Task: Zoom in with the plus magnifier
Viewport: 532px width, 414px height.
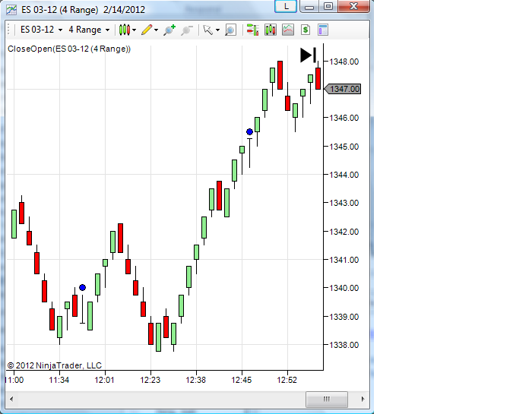Action: pos(169,30)
